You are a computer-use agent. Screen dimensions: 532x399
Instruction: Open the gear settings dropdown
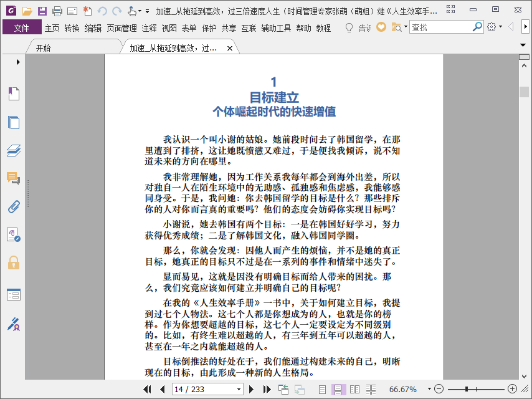[x=495, y=27]
